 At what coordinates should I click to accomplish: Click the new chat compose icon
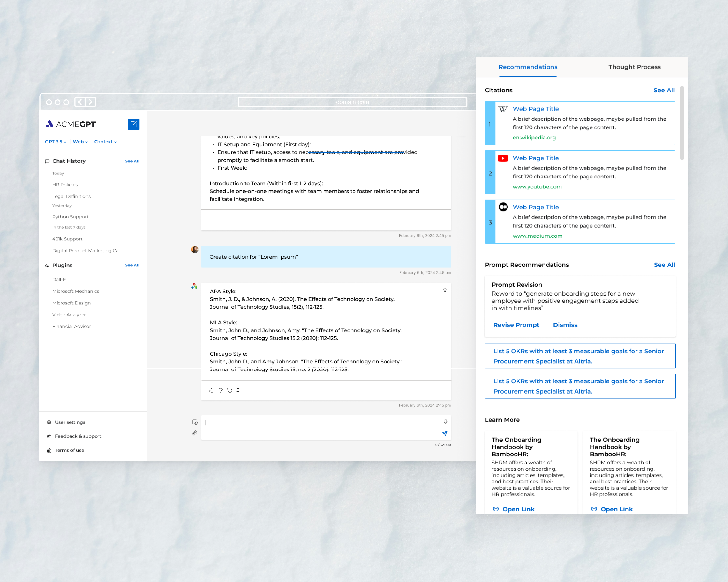click(x=133, y=124)
